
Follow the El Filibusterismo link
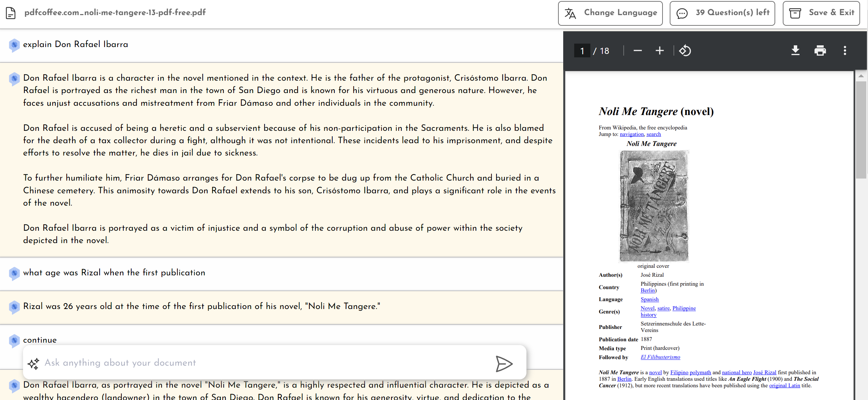click(660, 357)
